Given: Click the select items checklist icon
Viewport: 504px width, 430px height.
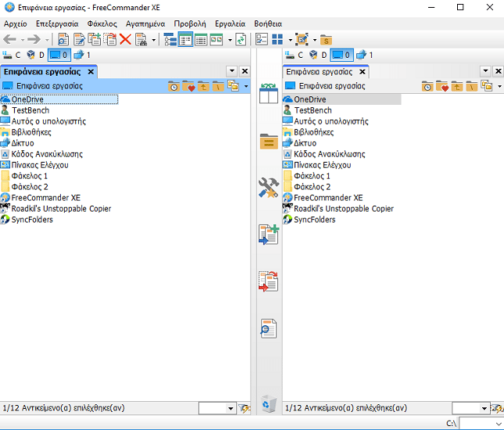Looking at the screenshot, I should click(262, 40).
